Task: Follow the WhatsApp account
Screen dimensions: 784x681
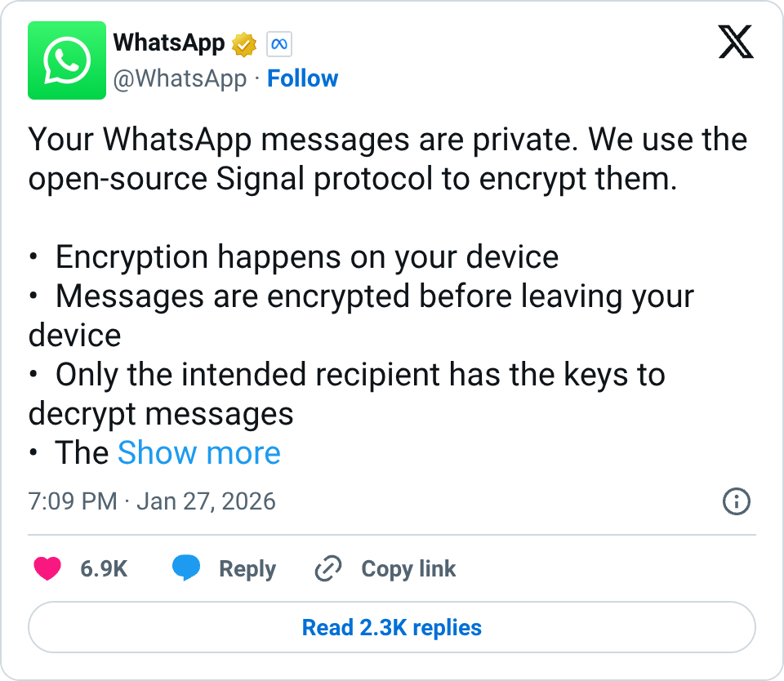Action: pos(302,78)
